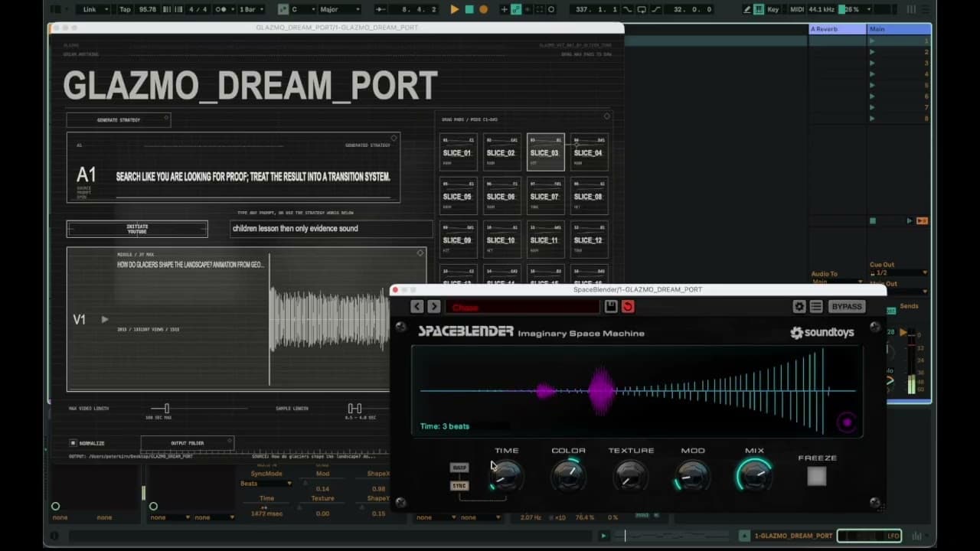Select the highlighted SLICE_03 pad
The image size is (980, 551).
[545, 152]
